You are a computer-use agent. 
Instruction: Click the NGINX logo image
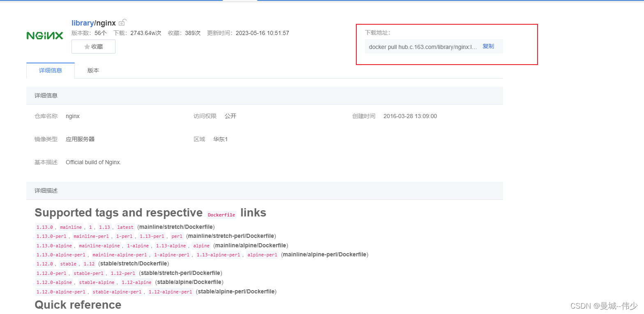45,36
